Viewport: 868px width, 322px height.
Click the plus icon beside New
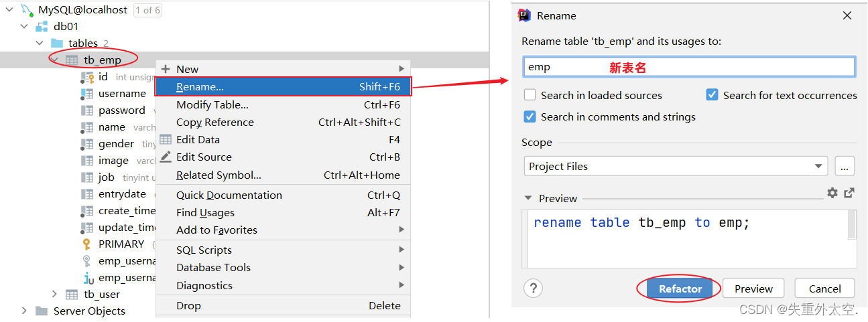(x=166, y=69)
